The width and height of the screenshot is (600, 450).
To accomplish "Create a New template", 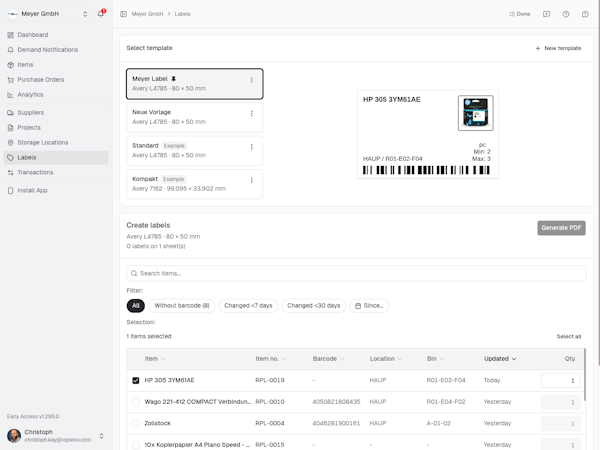I will (x=558, y=48).
